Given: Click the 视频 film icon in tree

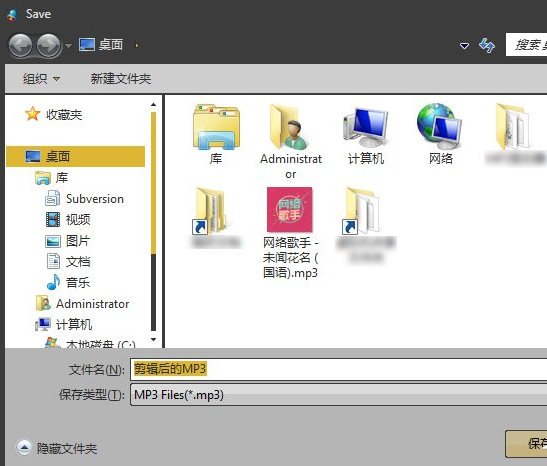Looking at the screenshot, I should (53, 219).
